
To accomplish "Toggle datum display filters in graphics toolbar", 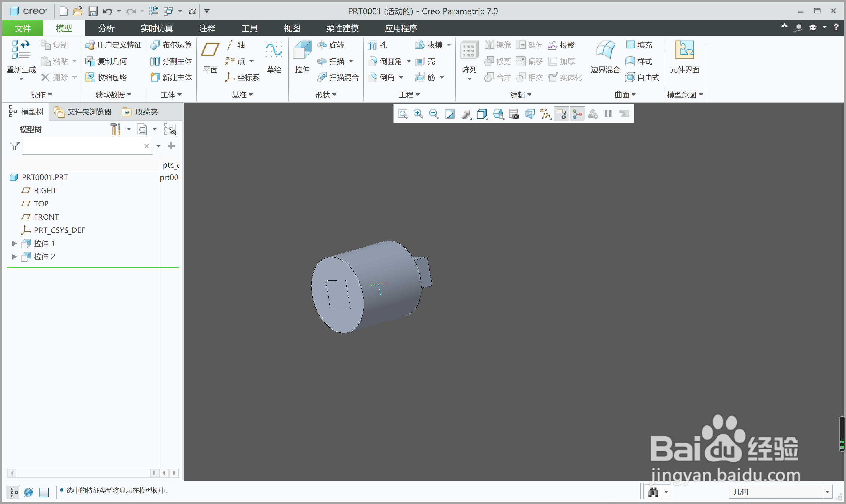I will pyautogui.click(x=546, y=114).
